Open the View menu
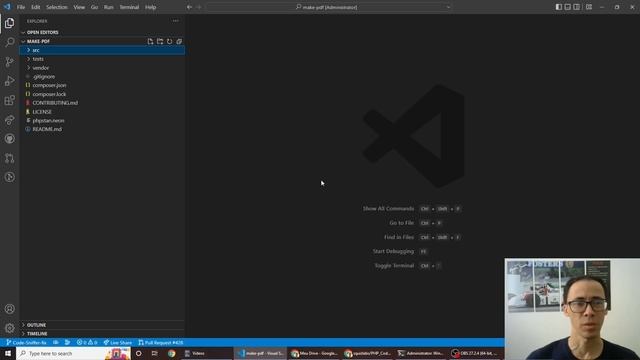 [x=79, y=7]
